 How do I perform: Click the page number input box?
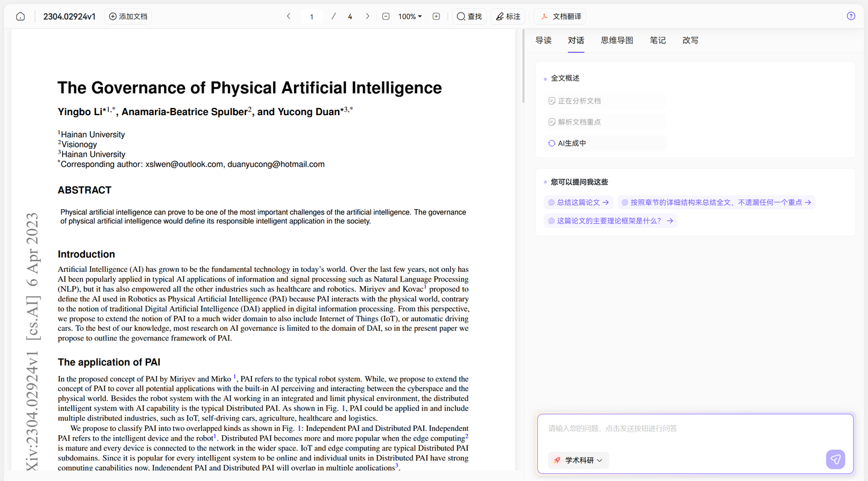[x=312, y=16]
